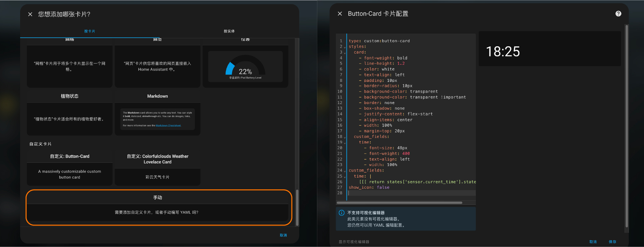This screenshot has height=247, width=644.
Task: Collapse the custom_fields block at line 18
Action: point(345,137)
